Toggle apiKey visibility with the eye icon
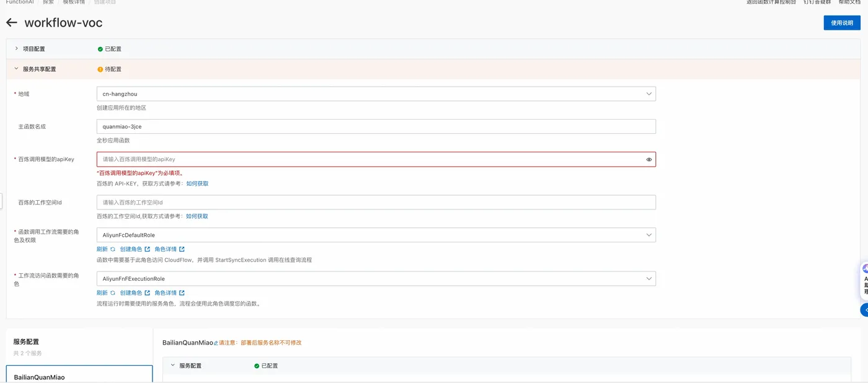Viewport: 868px width, 383px height. 649,159
